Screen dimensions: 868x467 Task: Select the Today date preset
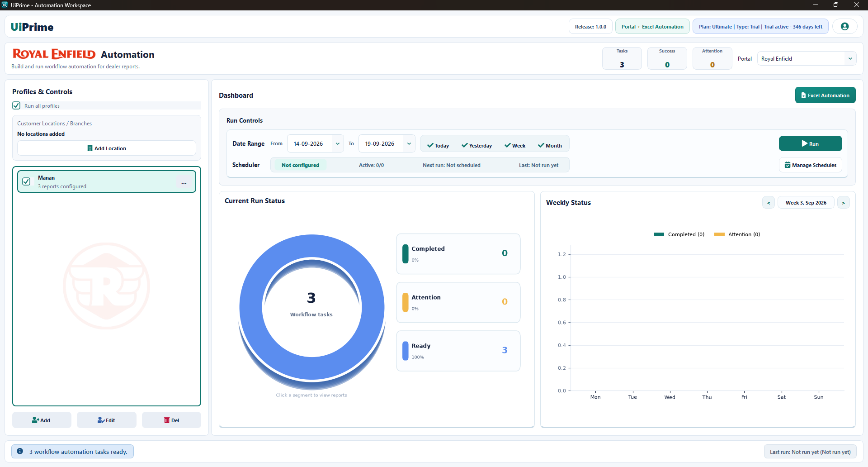click(438, 145)
